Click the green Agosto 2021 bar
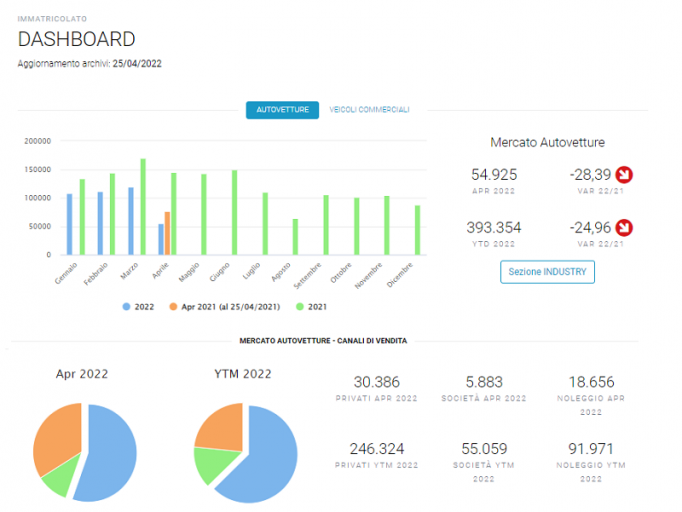This screenshot has width=682, height=512. 295,237
